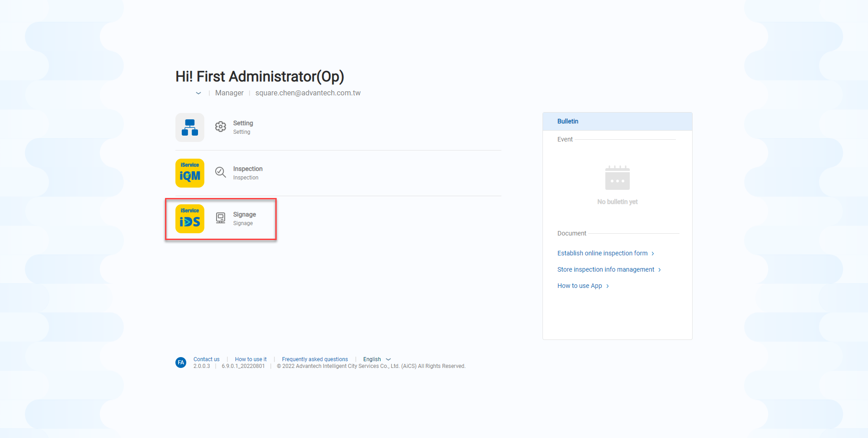Open the Setting module
This screenshot has width=868, height=438.
(x=243, y=127)
